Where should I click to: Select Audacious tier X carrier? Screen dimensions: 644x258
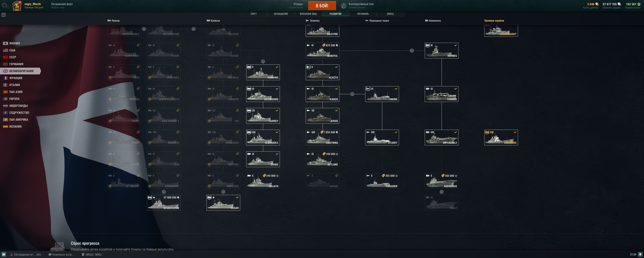pos(441,181)
